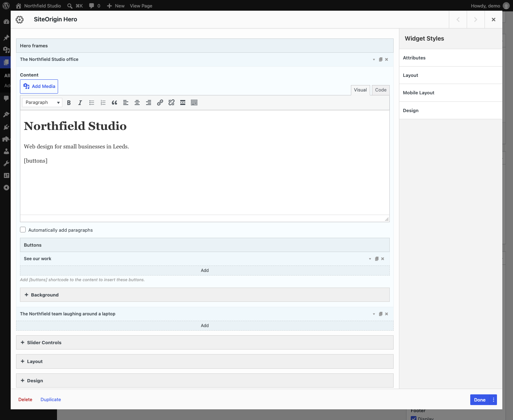The image size is (513, 420).
Task: Expand the team laughing around a laptop frame
Action: (x=374, y=314)
